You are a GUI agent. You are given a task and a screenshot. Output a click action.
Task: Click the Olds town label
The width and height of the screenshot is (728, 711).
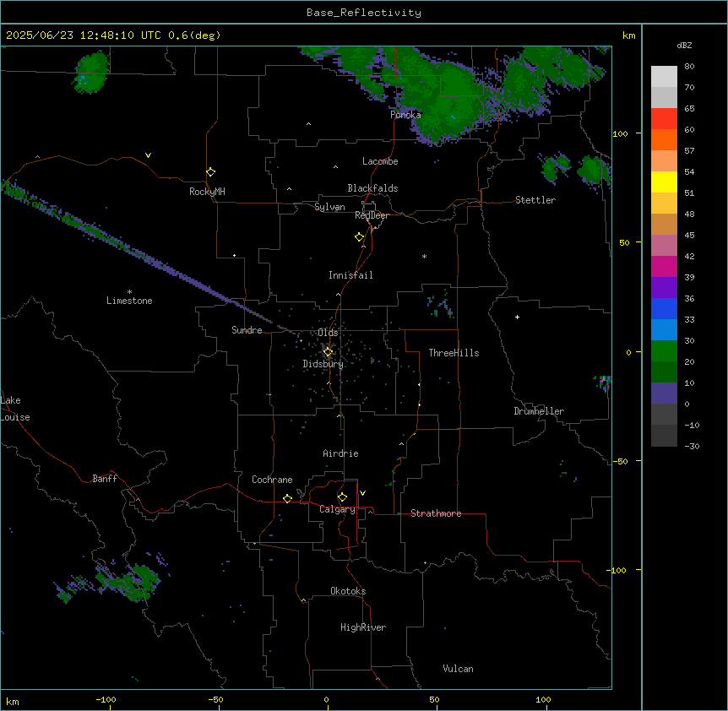click(x=328, y=333)
